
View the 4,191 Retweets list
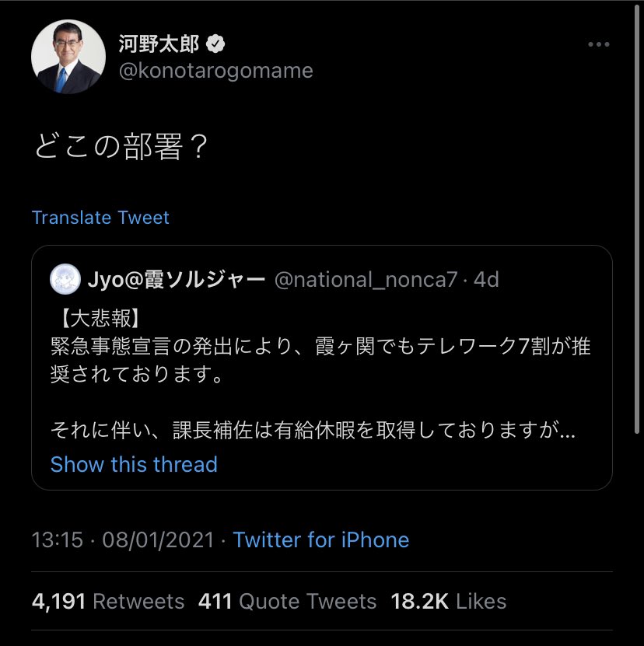pyautogui.click(x=107, y=601)
